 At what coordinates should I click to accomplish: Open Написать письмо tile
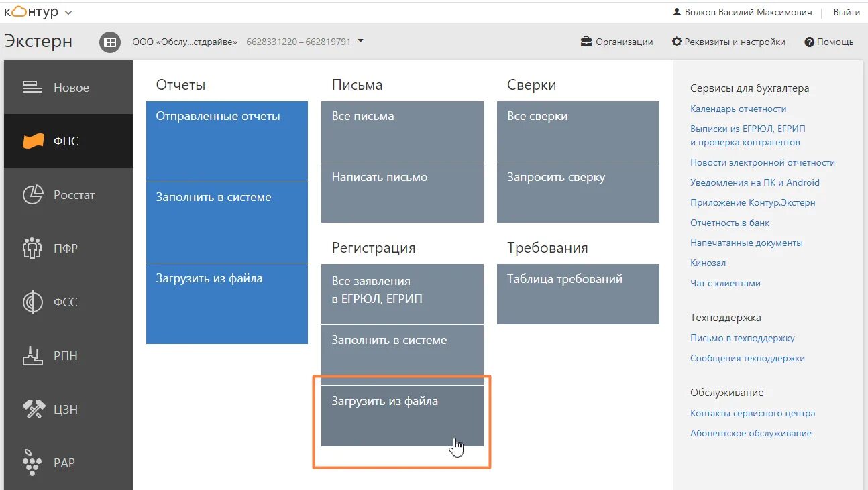coord(402,192)
